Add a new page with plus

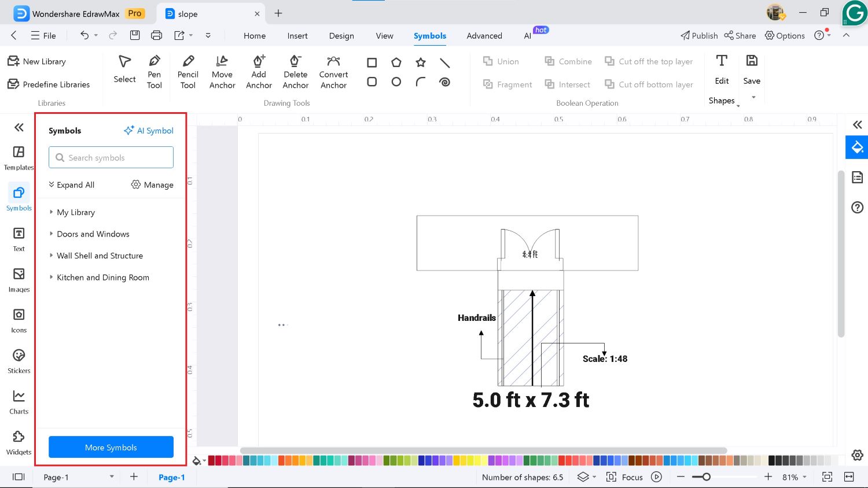[134, 476]
